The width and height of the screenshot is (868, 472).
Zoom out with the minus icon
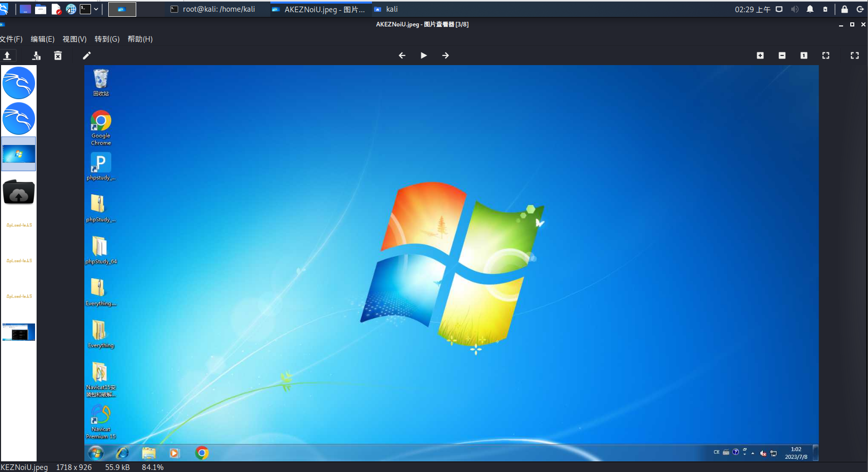(x=782, y=55)
